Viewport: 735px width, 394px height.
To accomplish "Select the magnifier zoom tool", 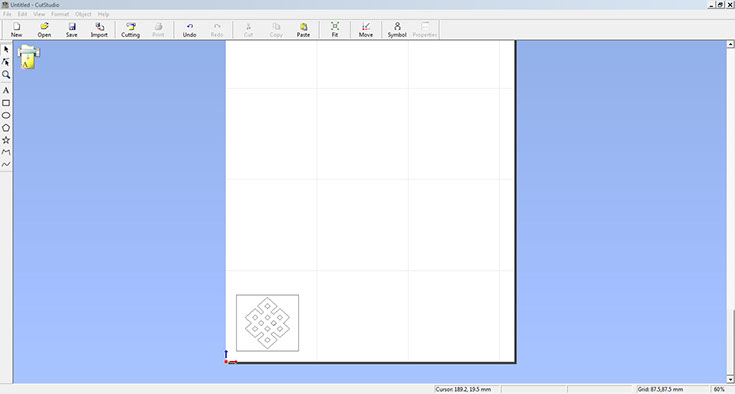I will pyautogui.click(x=6, y=74).
